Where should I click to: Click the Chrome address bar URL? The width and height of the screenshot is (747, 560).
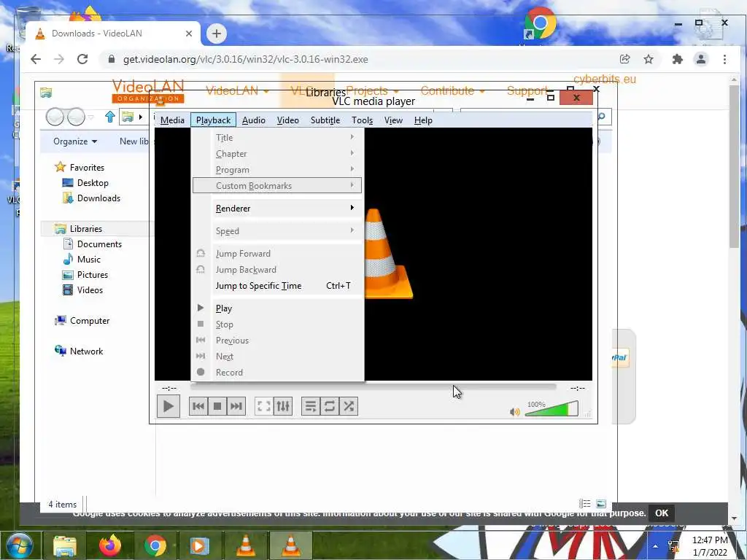[245, 60]
